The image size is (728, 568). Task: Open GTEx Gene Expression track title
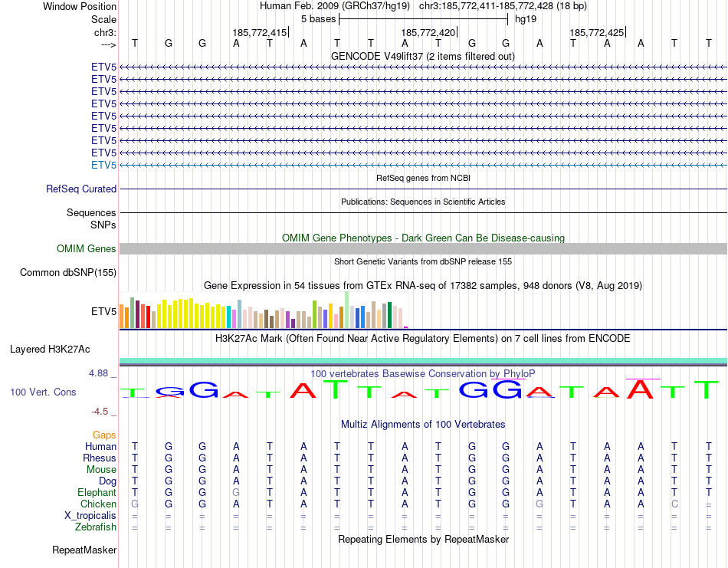point(423,286)
